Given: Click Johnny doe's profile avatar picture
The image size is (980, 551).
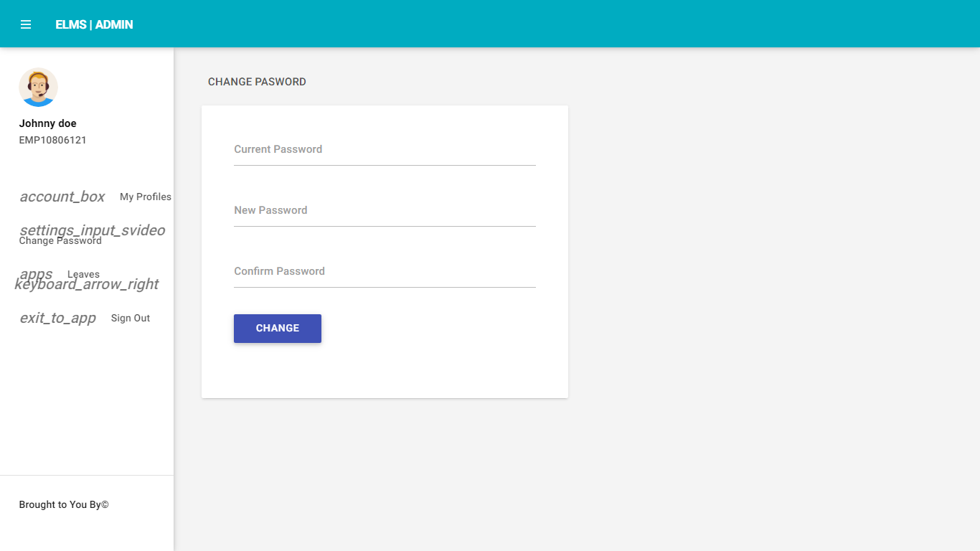Looking at the screenshot, I should 38,87.
